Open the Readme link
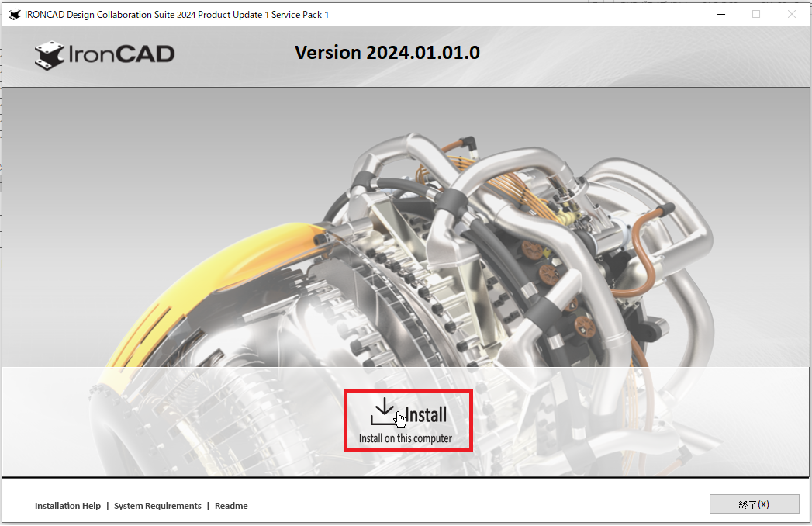The image size is (812, 526). pyautogui.click(x=231, y=506)
